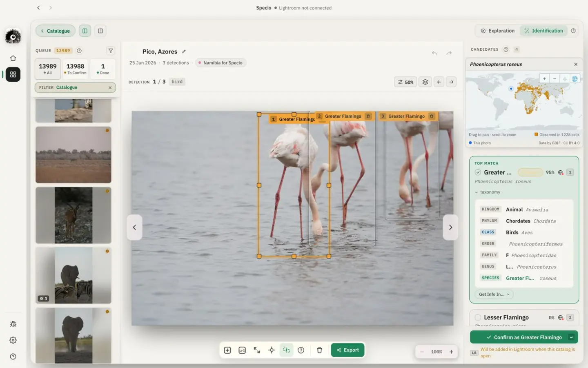Edit the Pico, Azores location with pencil icon
Viewport: 588px width, 368px height.
click(184, 51)
